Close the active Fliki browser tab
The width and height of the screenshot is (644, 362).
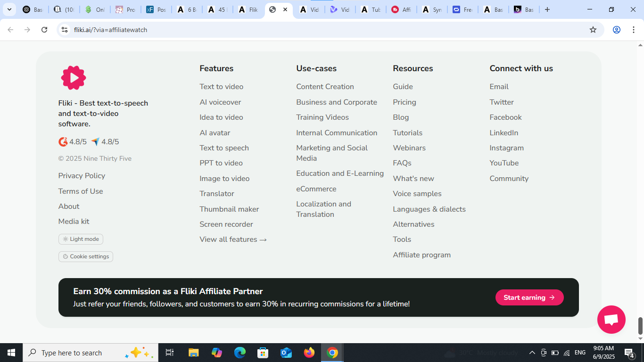pyautogui.click(x=285, y=9)
